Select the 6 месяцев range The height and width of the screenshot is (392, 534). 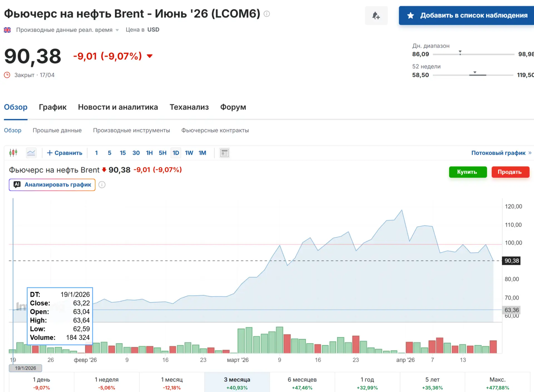tap(302, 383)
